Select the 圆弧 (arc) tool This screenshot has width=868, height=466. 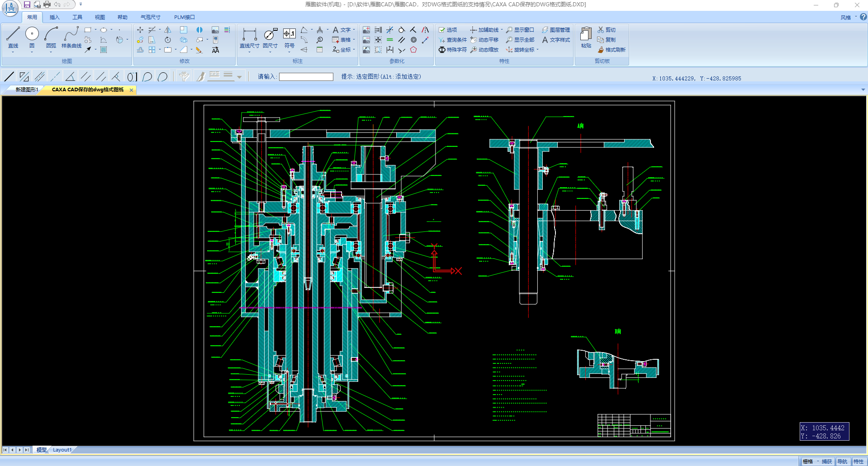[x=51, y=38]
